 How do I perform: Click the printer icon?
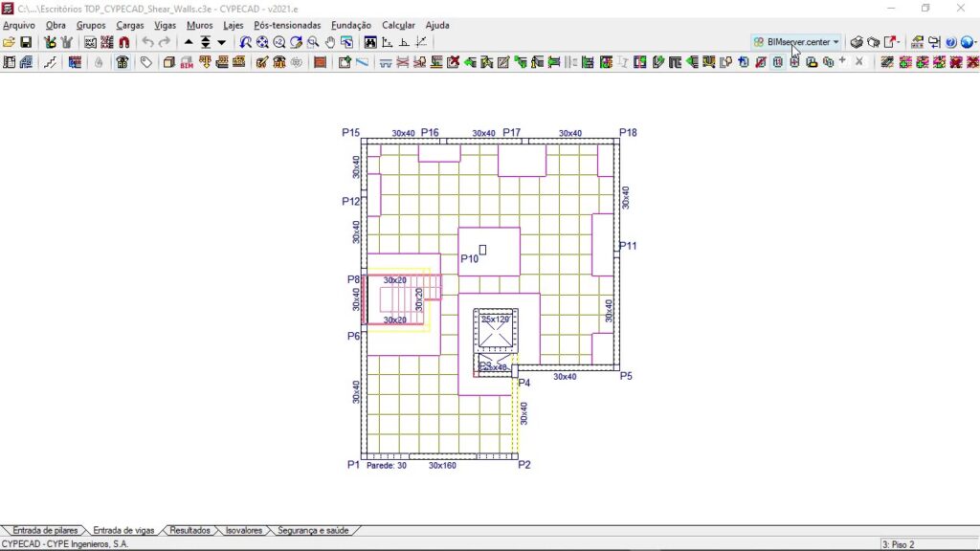857,42
